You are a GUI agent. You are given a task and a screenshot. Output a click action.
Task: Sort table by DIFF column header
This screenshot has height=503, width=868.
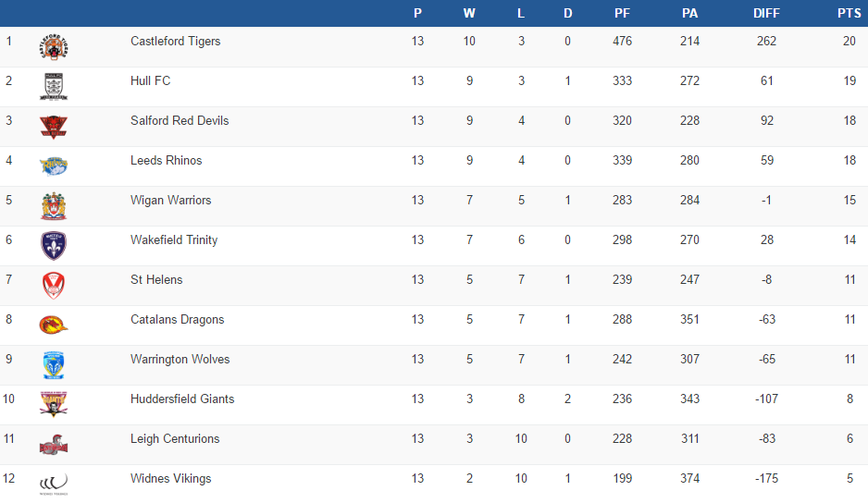[x=766, y=13]
